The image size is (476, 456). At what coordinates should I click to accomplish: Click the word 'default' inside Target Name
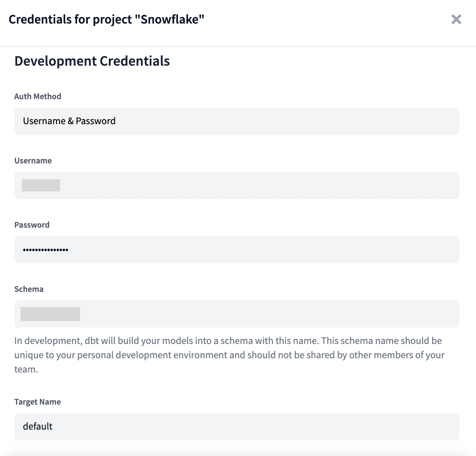click(x=37, y=426)
